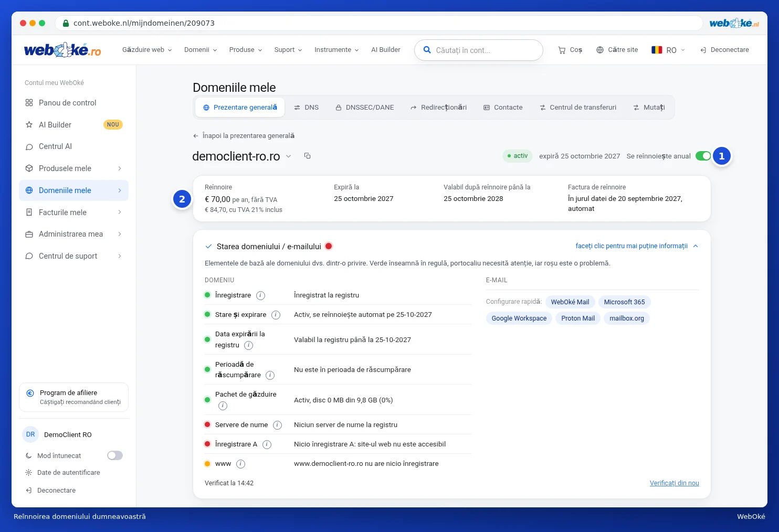Click info icon next to Stare și expirare
779x532 pixels.
click(x=276, y=315)
